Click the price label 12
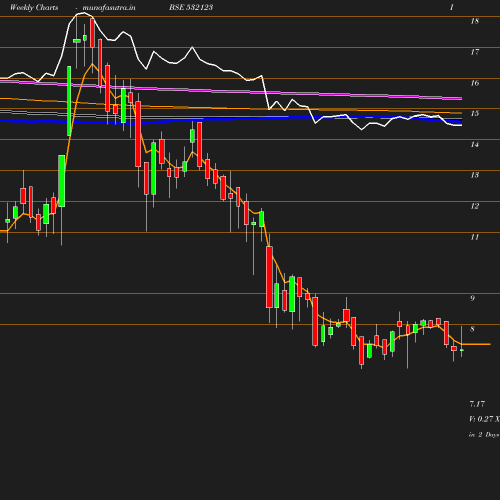 pyautogui.click(x=475, y=206)
